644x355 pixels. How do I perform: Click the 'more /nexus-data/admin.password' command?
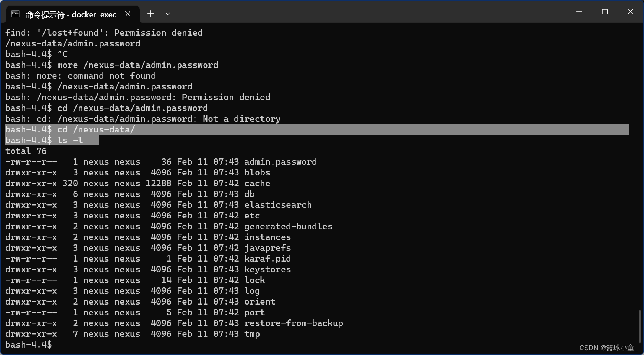point(137,65)
